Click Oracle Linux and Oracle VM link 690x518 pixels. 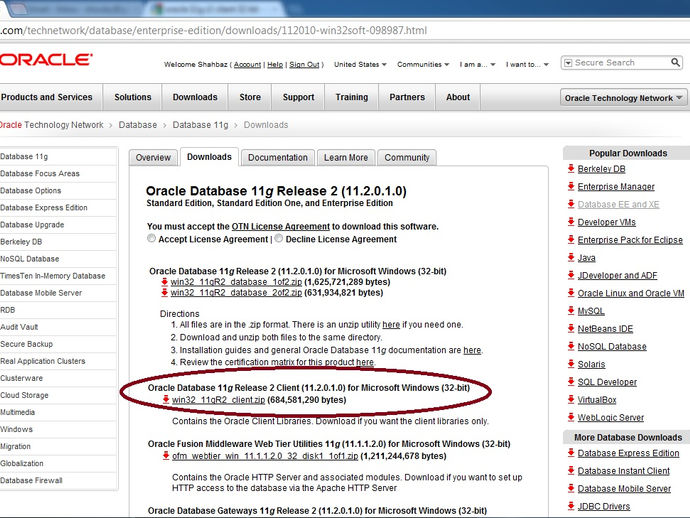click(x=631, y=293)
